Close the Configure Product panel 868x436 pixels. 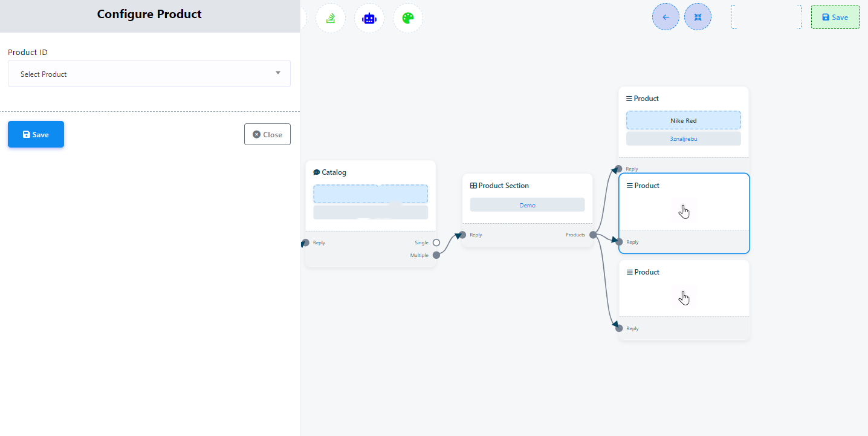(267, 134)
